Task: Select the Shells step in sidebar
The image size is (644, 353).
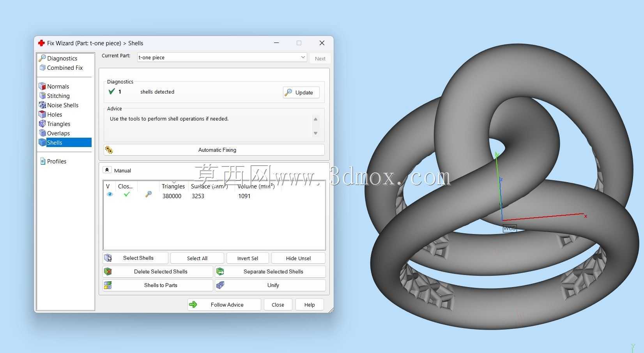Action: [x=69, y=143]
